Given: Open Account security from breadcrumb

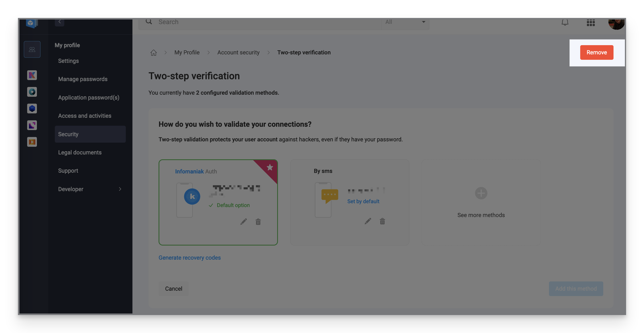Looking at the screenshot, I should click(238, 52).
